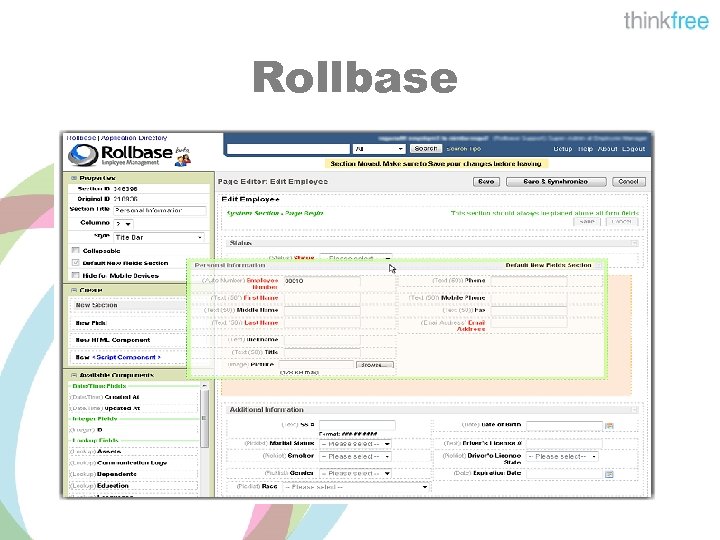Open the Gender dropdown

[355, 473]
